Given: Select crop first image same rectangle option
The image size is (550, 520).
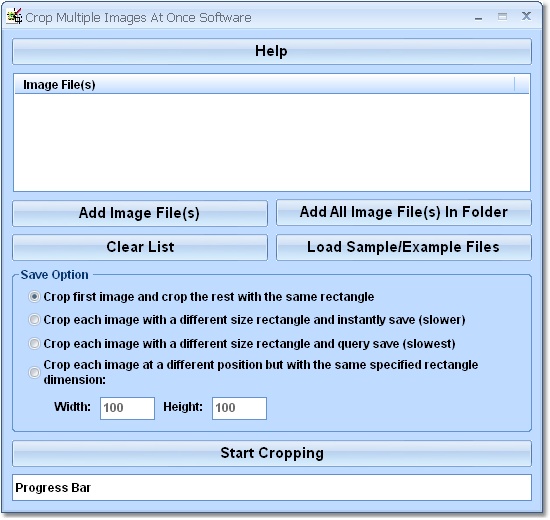Looking at the screenshot, I should click(x=34, y=297).
